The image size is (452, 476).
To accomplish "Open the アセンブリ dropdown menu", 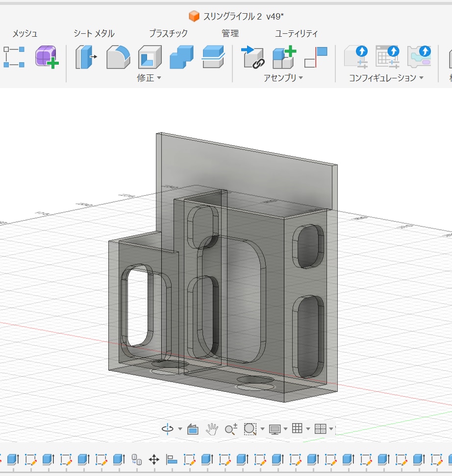I will (283, 78).
